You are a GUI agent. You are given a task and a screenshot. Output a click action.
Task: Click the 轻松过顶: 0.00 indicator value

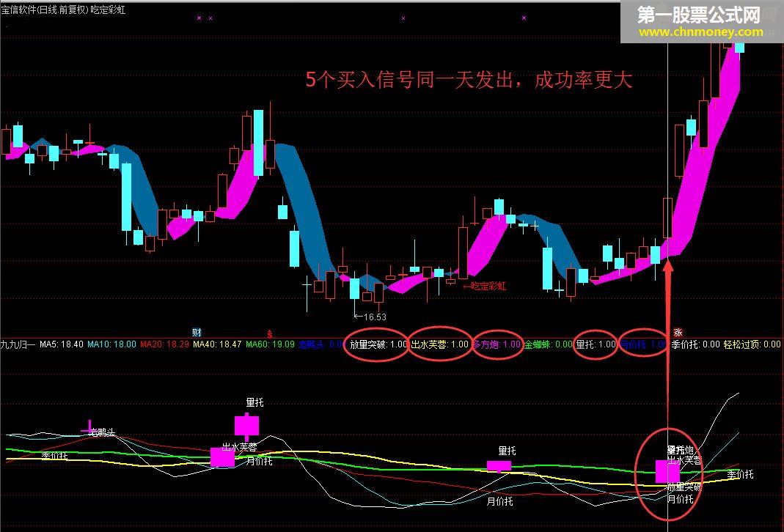pos(752,344)
